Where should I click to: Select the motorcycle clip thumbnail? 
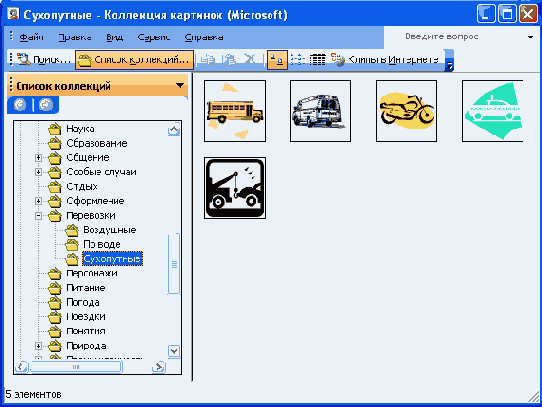tap(406, 111)
